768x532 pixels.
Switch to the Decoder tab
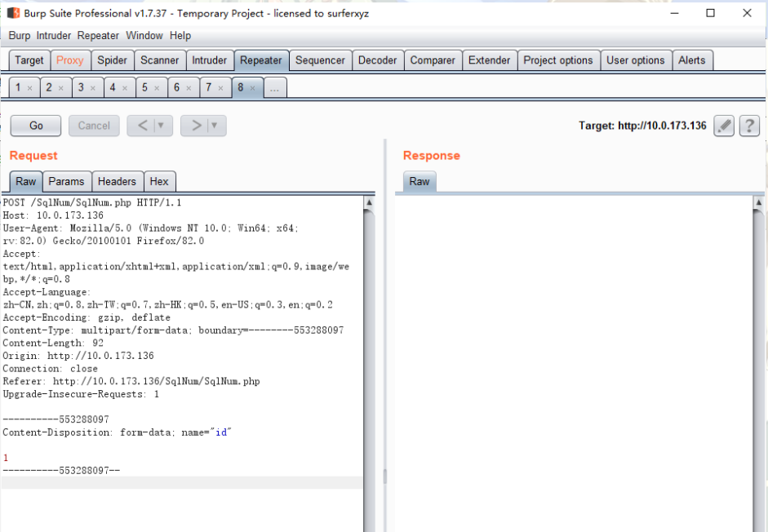[x=378, y=60]
